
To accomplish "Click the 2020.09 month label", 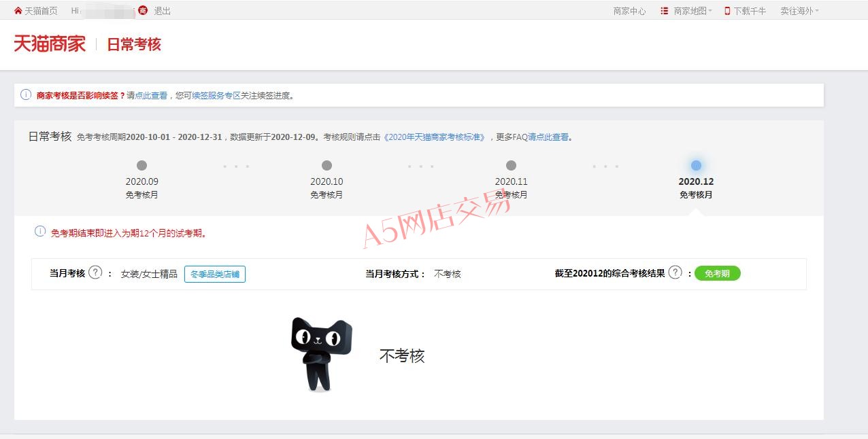I will point(141,181).
